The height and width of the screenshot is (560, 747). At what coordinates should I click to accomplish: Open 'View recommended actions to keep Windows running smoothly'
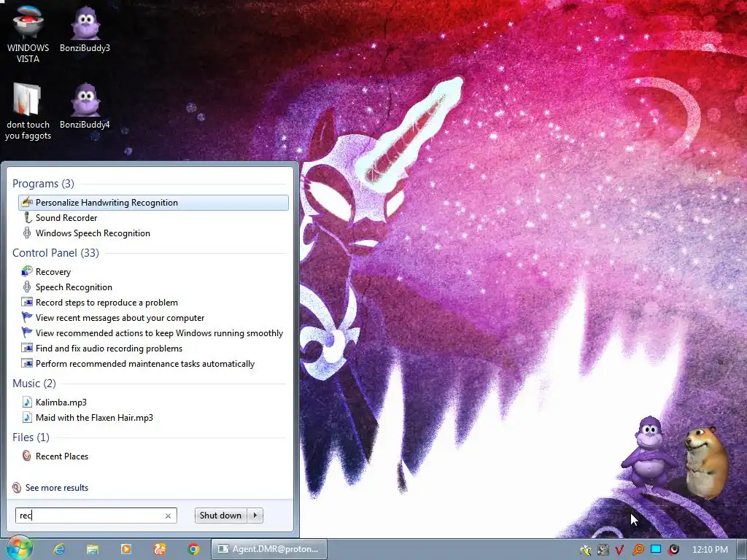click(152, 332)
